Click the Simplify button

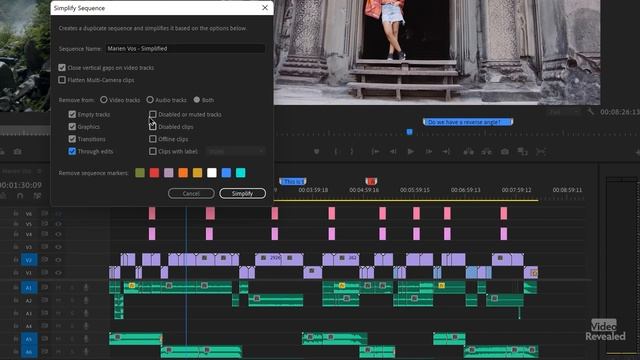[242, 193]
